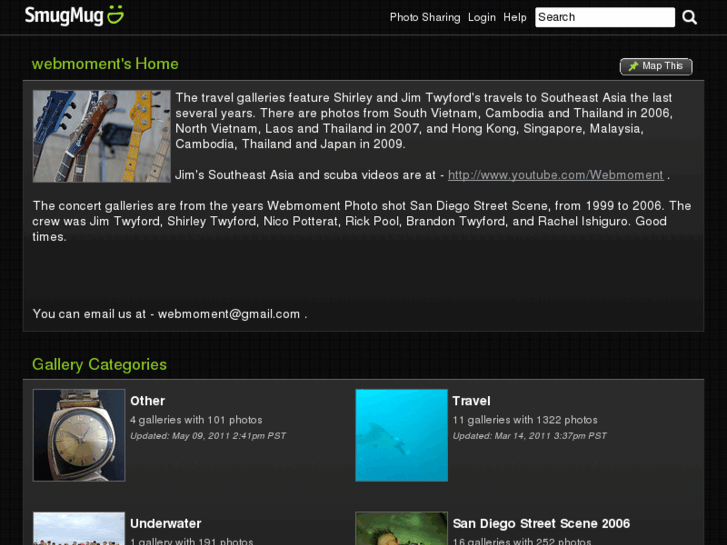Click the SmugMug logo
The width and height of the screenshot is (727, 545).
click(x=74, y=15)
